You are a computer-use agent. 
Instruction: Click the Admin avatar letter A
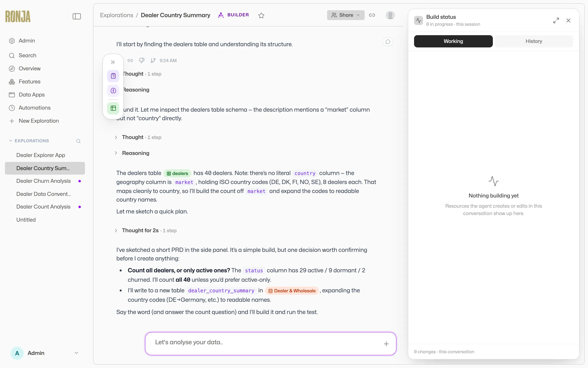click(17, 353)
